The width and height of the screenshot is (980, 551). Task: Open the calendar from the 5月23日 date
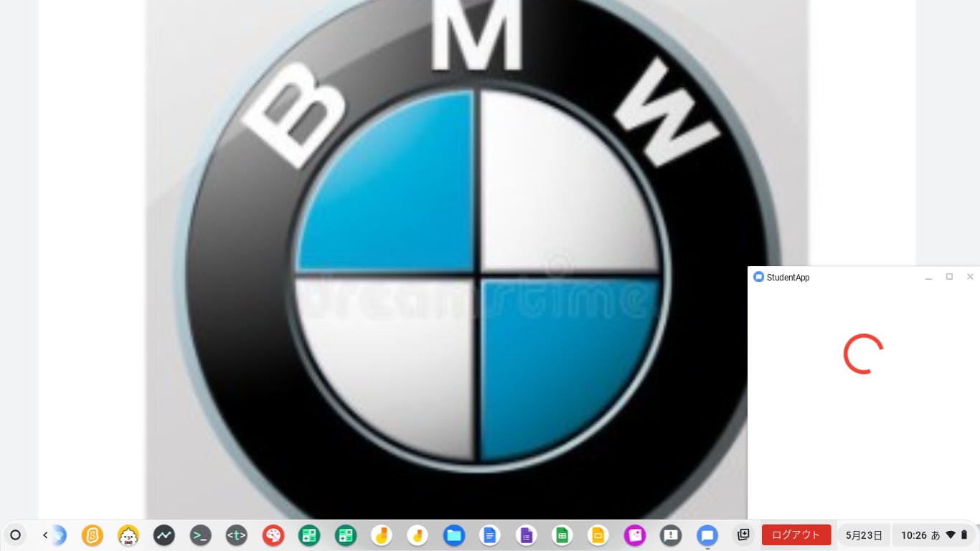pyautogui.click(x=864, y=535)
